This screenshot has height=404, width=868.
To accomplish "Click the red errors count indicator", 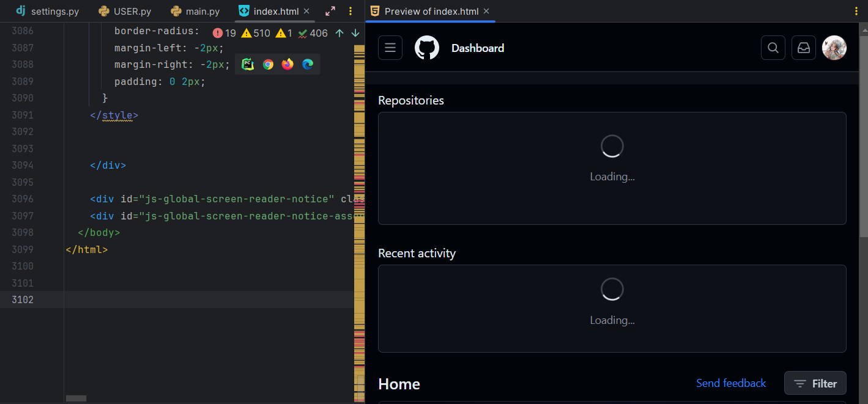I will (x=224, y=33).
